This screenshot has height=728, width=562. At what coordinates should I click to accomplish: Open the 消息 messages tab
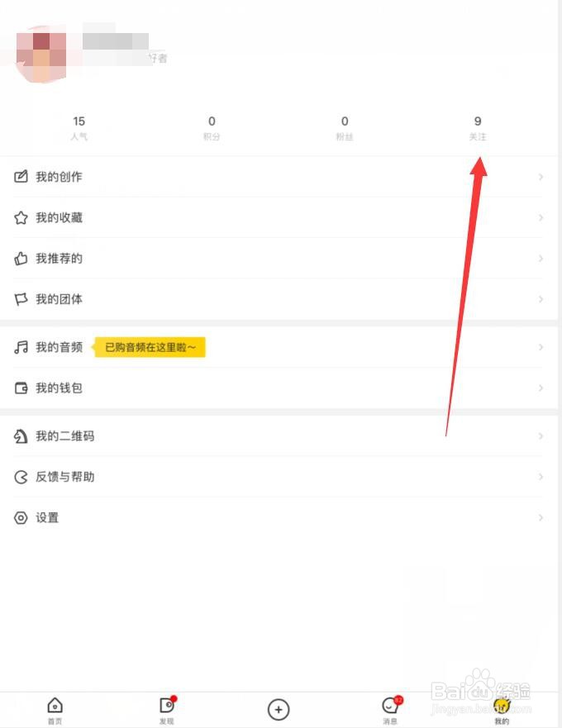(390, 709)
